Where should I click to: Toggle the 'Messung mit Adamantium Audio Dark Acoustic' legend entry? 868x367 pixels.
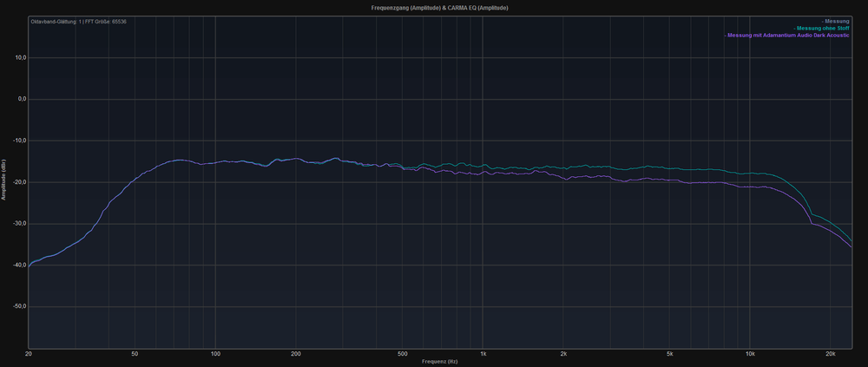[787, 36]
